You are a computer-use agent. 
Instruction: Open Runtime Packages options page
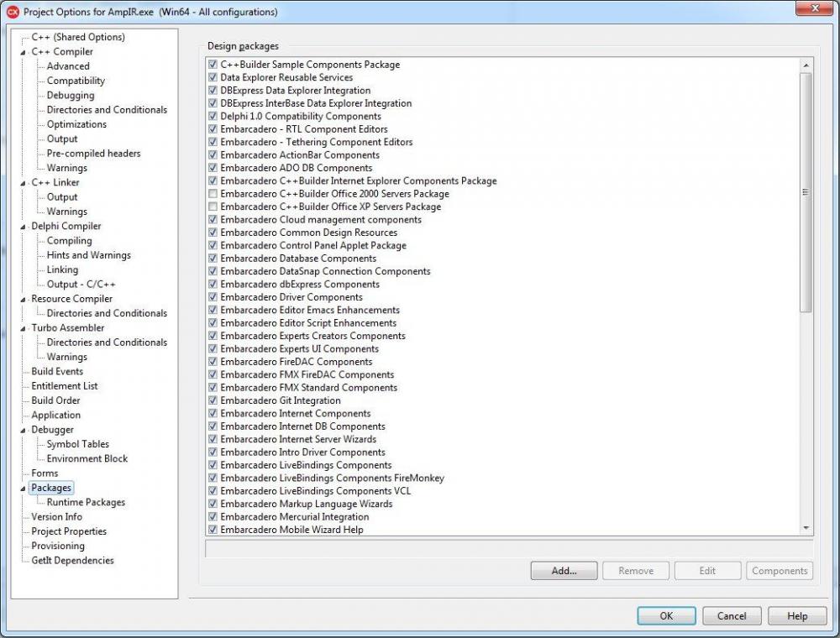[x=86, y=502]
